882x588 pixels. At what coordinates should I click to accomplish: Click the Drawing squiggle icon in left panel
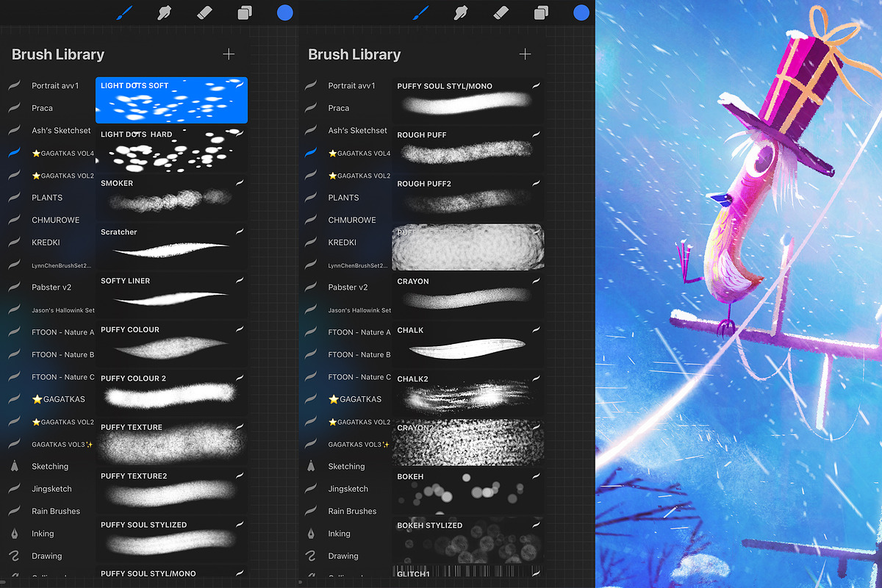[x=14, y=556]
